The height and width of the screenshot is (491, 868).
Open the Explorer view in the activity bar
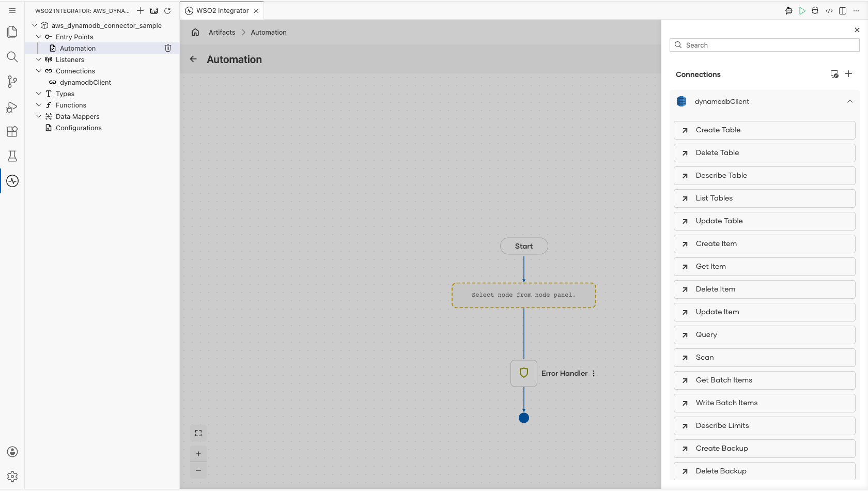point(12,32)
